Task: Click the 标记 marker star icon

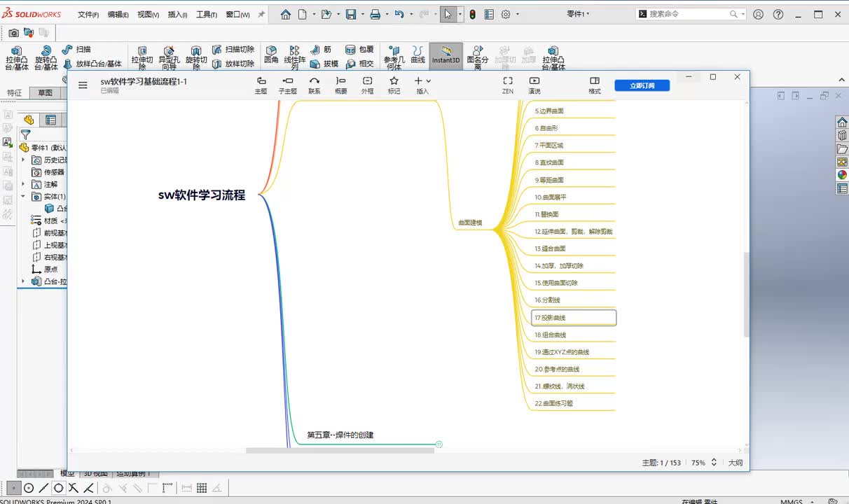Action: [x=394, y=85]
